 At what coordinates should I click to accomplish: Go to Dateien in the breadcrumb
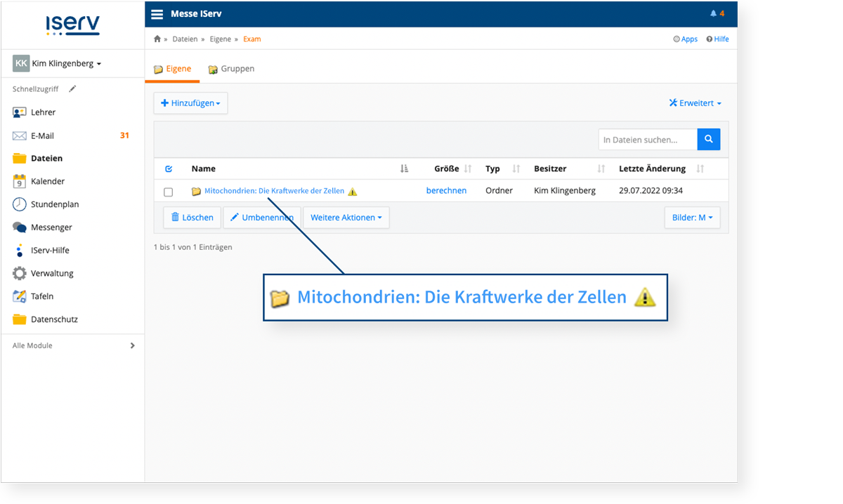pos(185,39)
